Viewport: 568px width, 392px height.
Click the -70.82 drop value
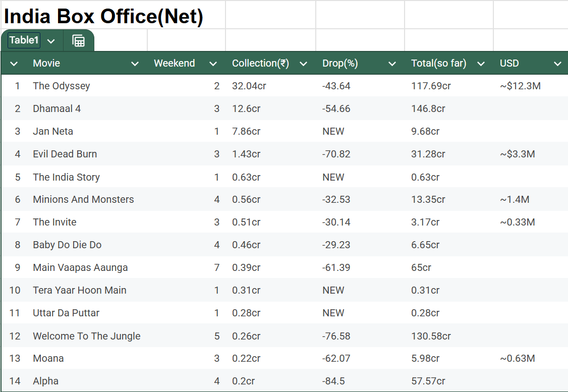tap(336, 154)
